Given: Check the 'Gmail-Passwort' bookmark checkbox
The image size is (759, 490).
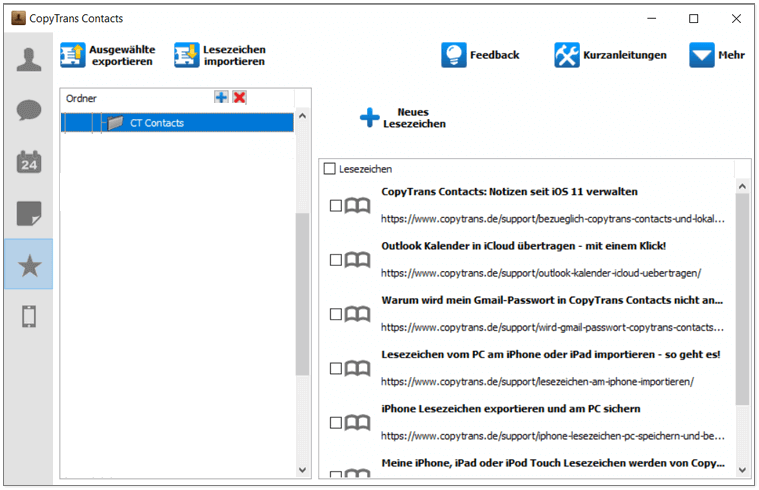Looking at the screenshot, I should pos(336,314).
